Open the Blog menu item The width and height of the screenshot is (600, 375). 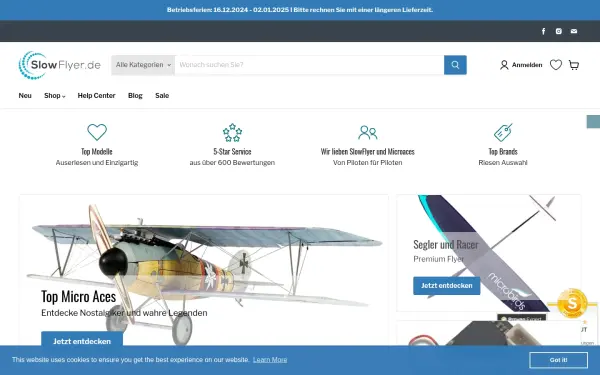[x=135, y=96]
